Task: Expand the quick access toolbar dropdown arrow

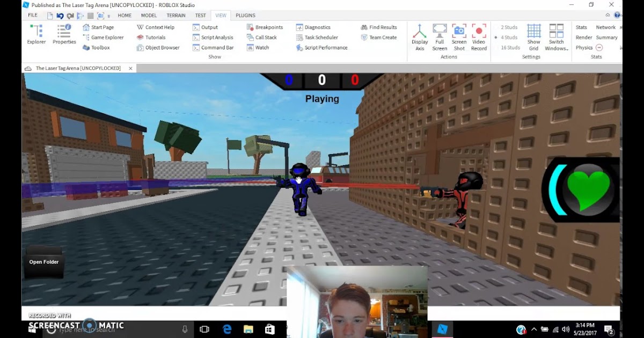Action: click(x=109, y=16)
